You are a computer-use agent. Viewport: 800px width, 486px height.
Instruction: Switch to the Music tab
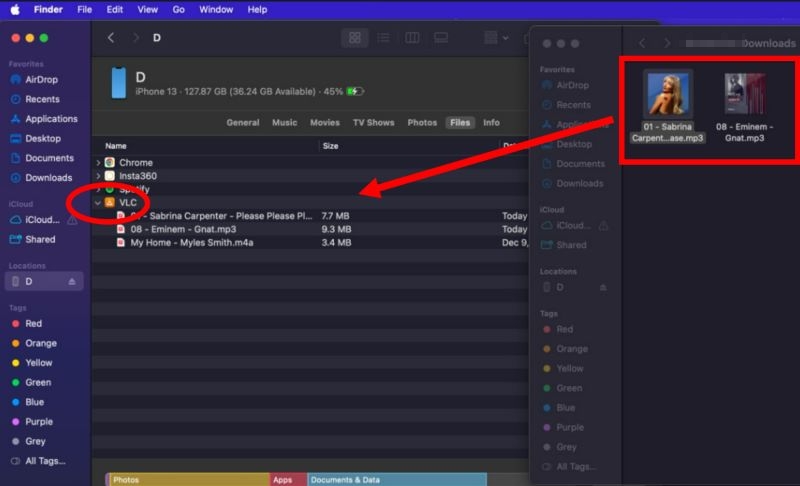click(x=285, y=123)
